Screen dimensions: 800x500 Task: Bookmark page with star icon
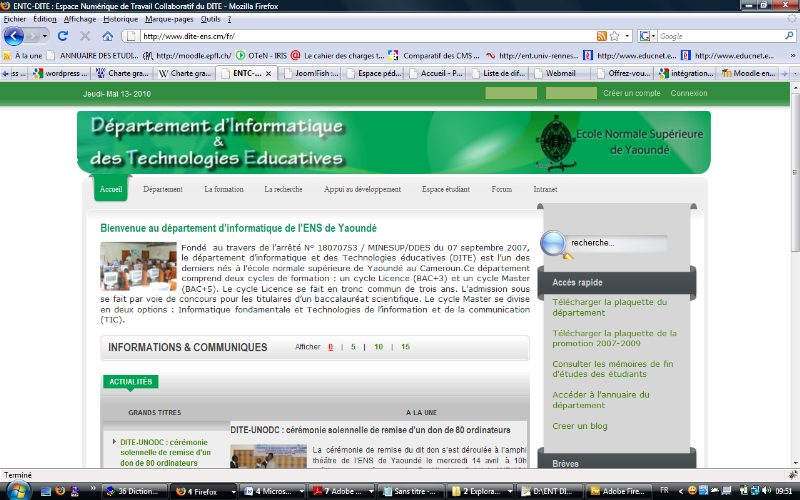click(614, 36)
